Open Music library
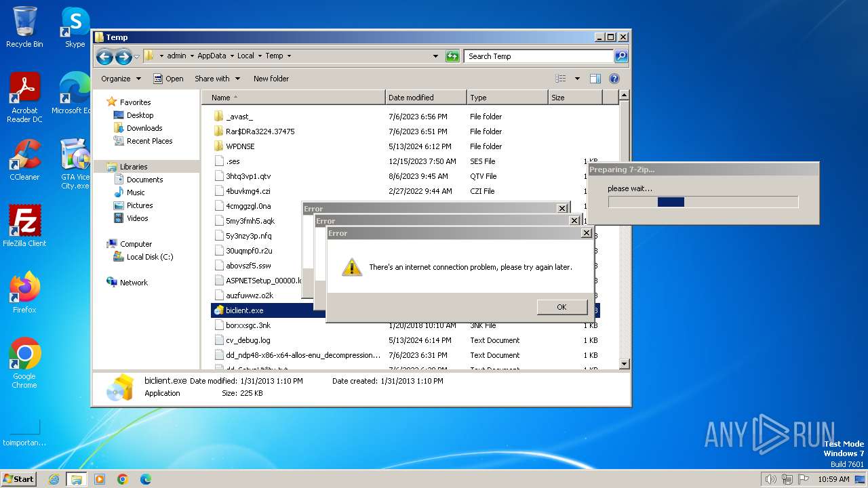 coord(130,192)
